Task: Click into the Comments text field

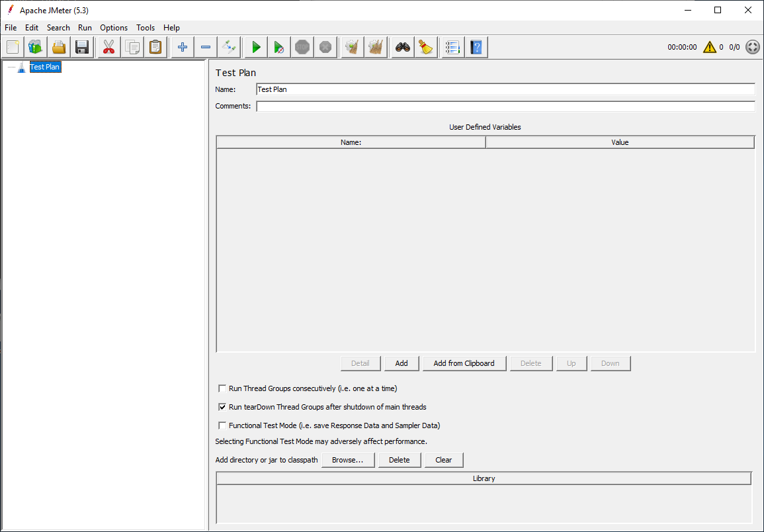Action: pos(506,106)
